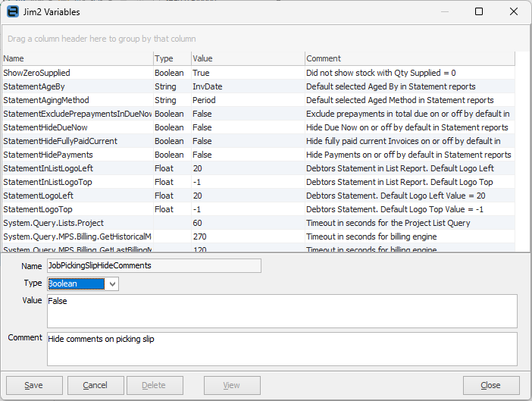Select the StatementAgeBy variable row

[x=76, y=86]
